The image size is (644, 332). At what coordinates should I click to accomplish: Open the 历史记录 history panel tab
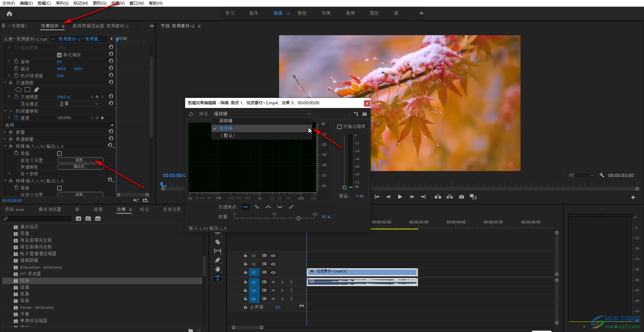[172, 209]
